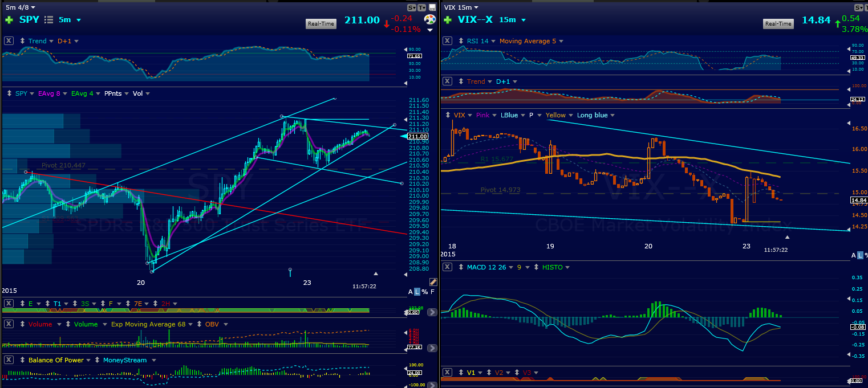Click the SPY ticker symbol
Screen dimensions: 868x388
(29, 19)
